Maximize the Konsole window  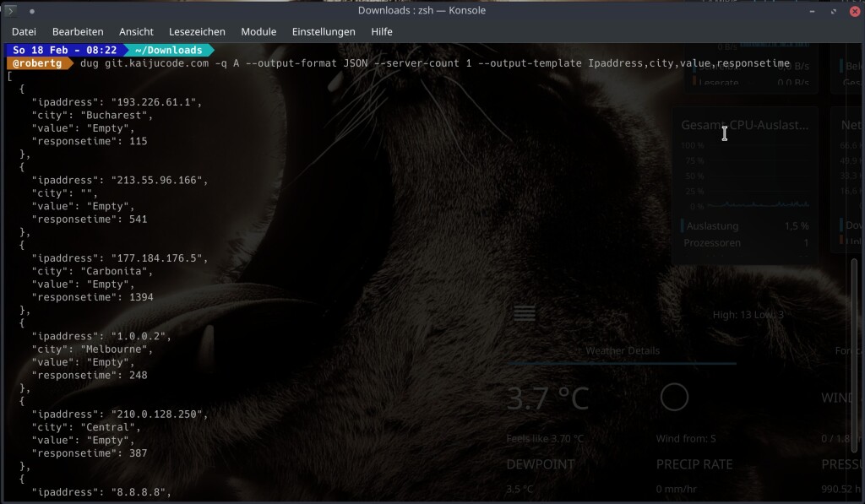tap(834, 11)
